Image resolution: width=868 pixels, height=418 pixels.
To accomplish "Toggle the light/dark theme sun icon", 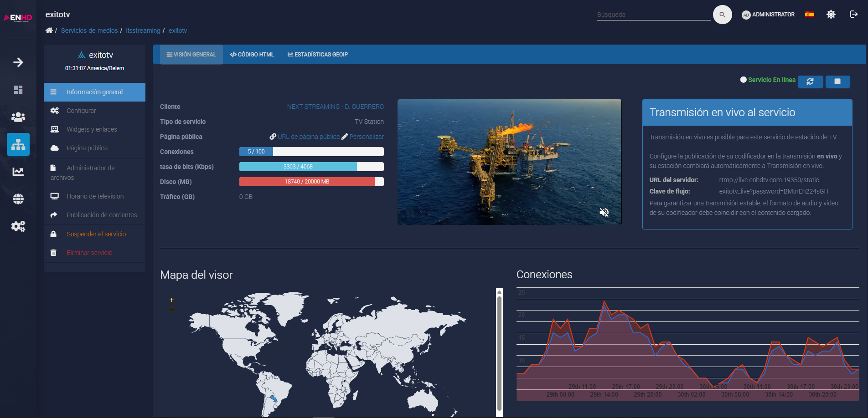I will coord(831,15).
